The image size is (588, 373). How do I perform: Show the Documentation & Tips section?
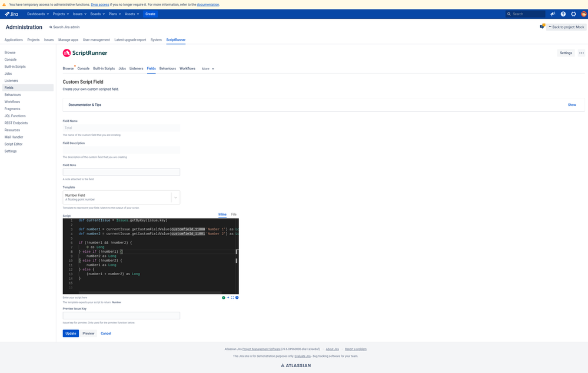pyautogui.click(x=572, y=105)
